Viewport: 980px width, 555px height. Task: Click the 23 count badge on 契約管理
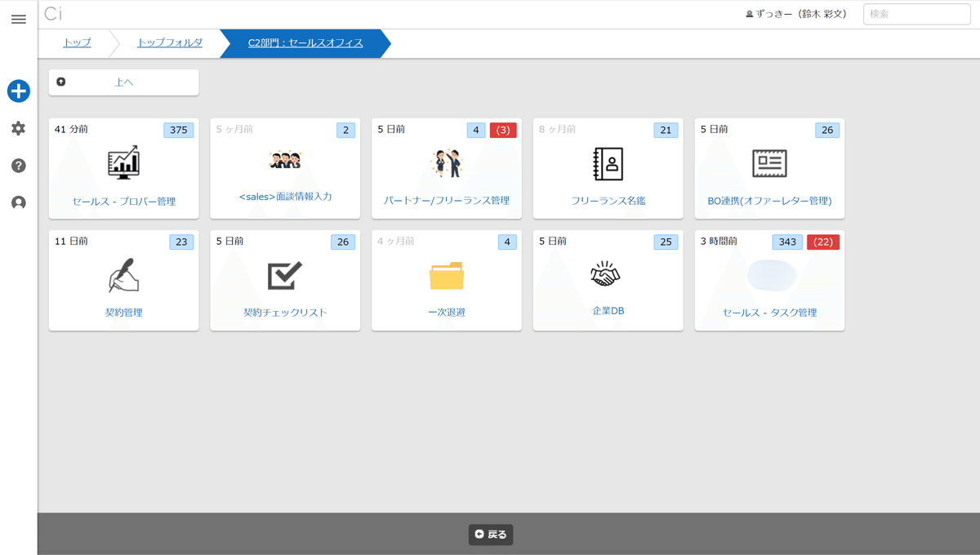coord(181,242)
